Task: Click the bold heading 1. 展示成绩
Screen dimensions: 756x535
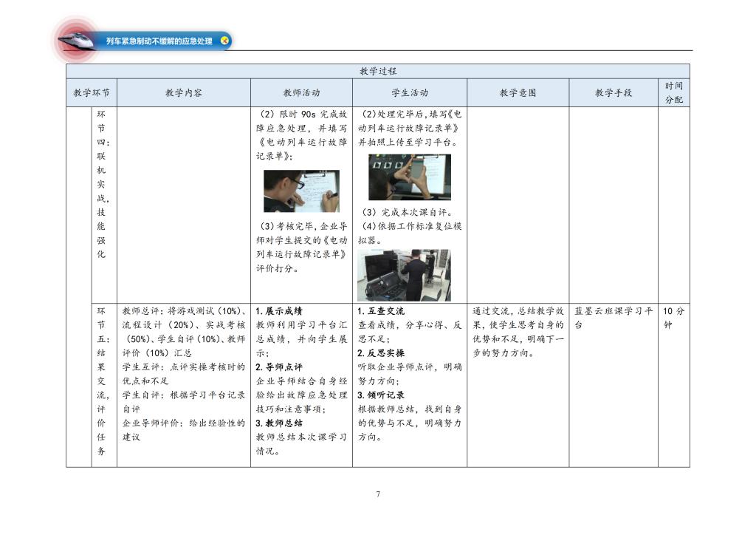Action: [x=279, y=311]
